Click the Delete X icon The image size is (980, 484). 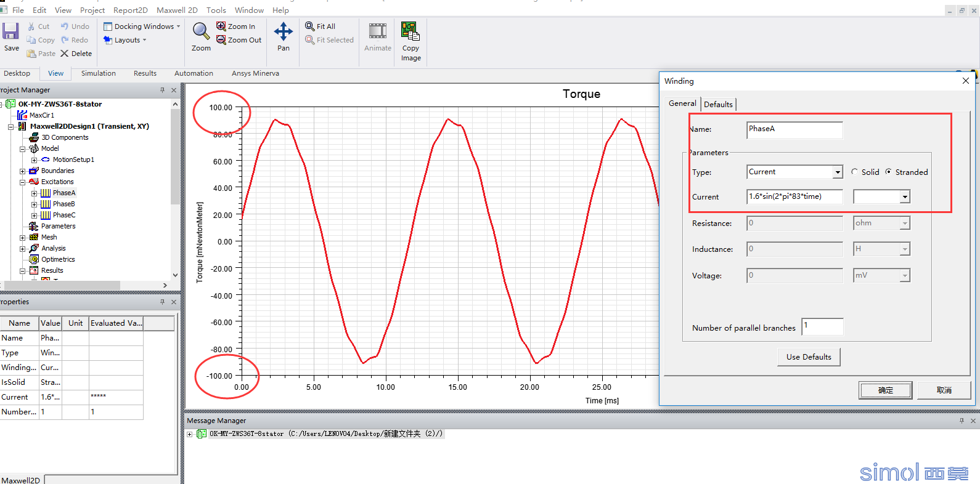(64, 54)
